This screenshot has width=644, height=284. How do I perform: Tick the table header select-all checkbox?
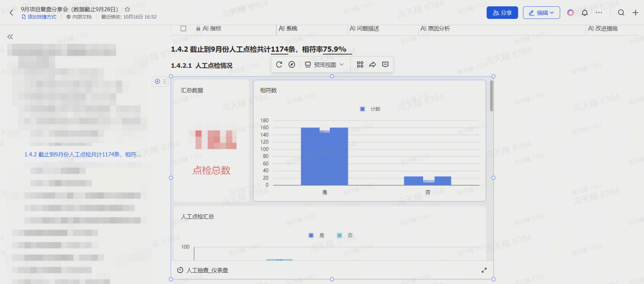click(x=183, y=29)
